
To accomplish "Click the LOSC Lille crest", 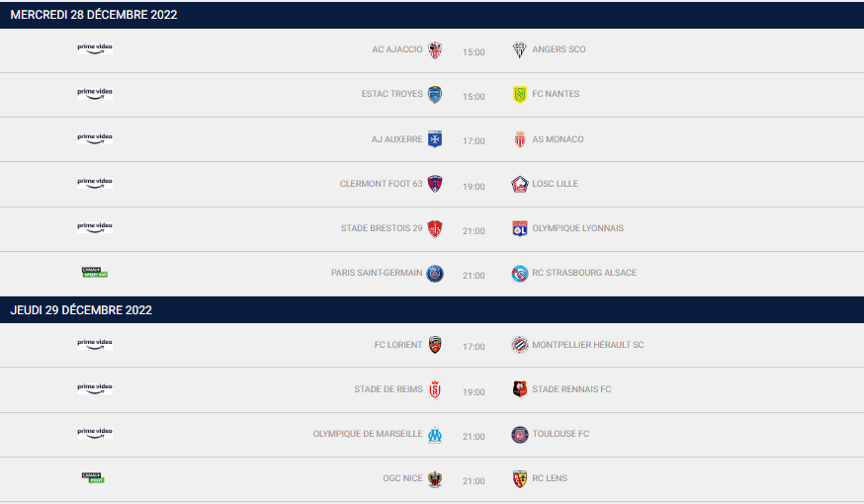I will pos(520,184).
